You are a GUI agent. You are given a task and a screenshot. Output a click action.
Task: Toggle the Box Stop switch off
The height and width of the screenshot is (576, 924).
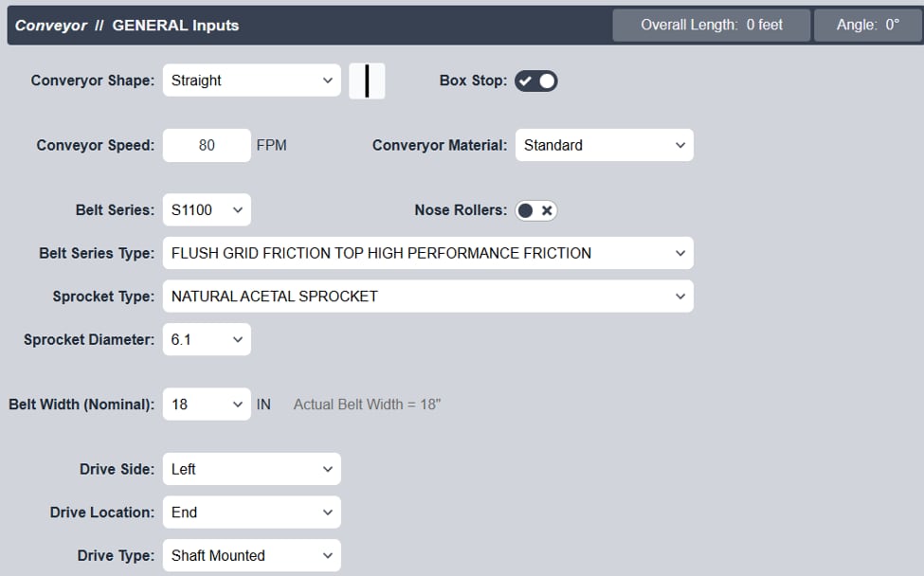(536, 81)
